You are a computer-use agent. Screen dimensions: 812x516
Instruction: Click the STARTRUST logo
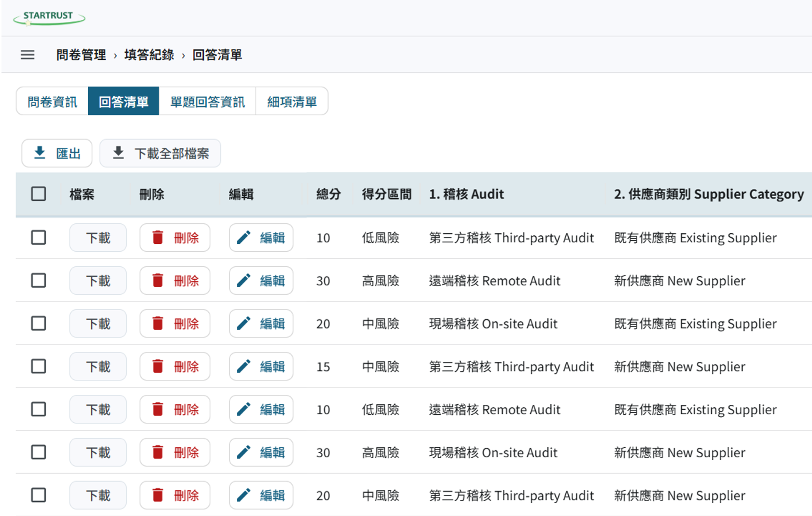(49, 17)
